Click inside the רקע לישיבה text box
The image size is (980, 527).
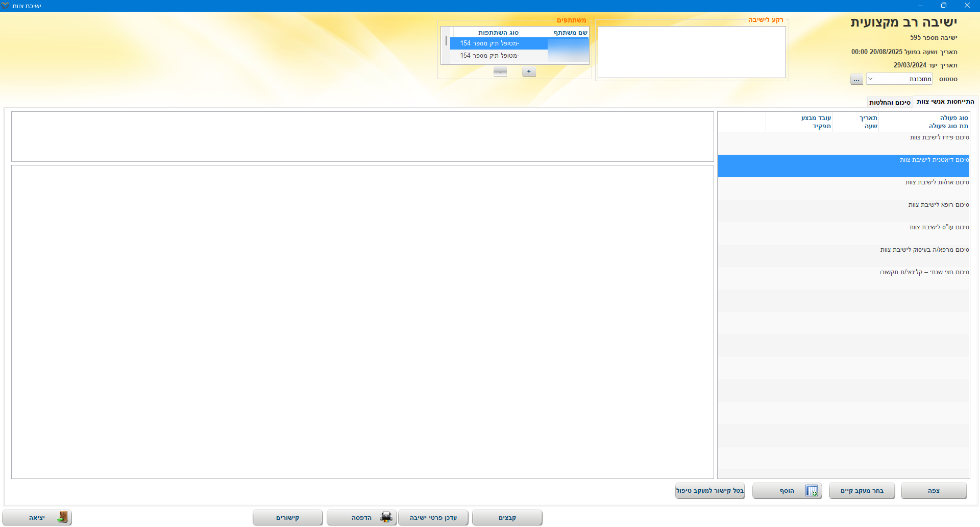coord(692,52)
